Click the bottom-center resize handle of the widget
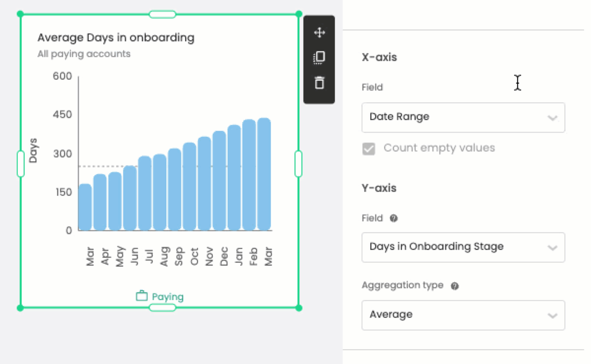The width and height of the screenshot is (591, 364). click(x=162, y=308)
